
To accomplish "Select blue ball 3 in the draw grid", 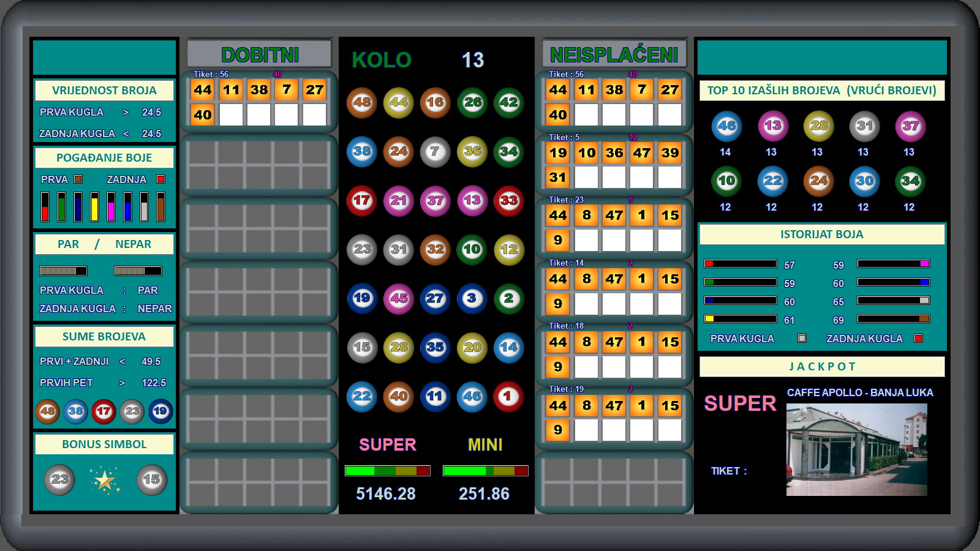I will point(472,298).
